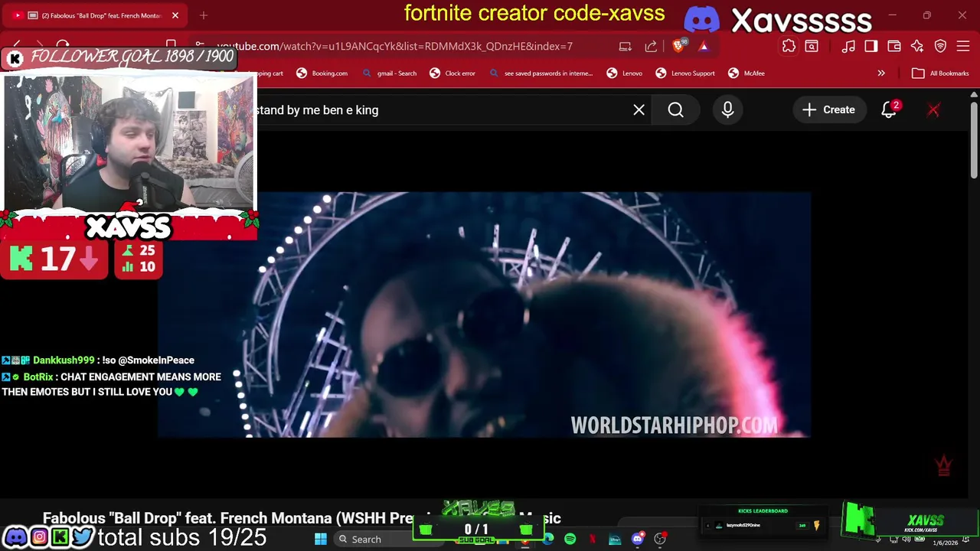
Task: Clear the YouTube search query
Action: [x=639, y=110]
